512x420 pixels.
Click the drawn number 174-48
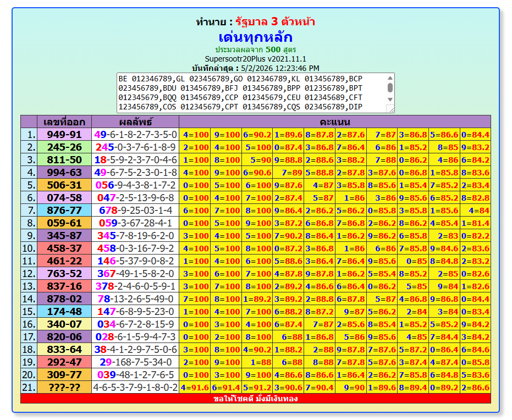(x=64, y=312)
